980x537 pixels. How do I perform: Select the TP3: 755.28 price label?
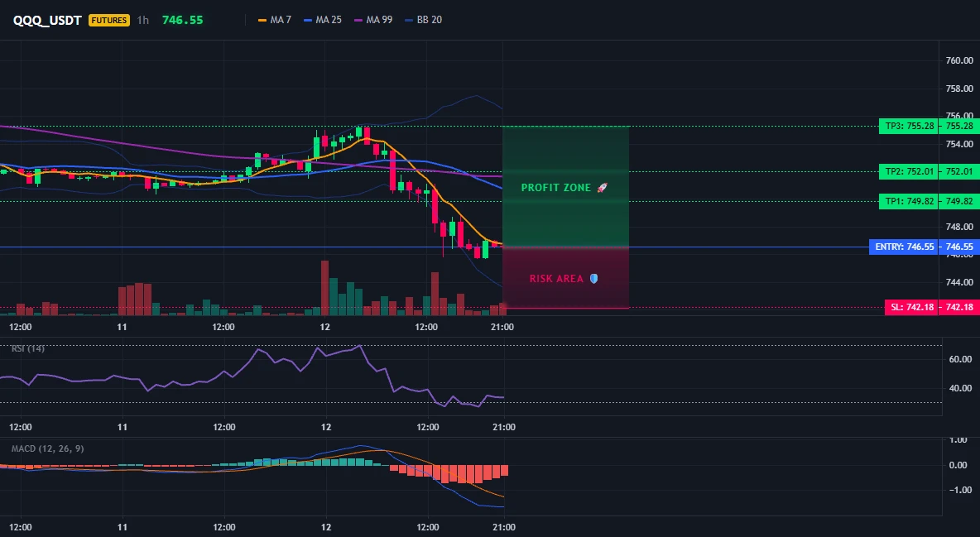point(908,127)
